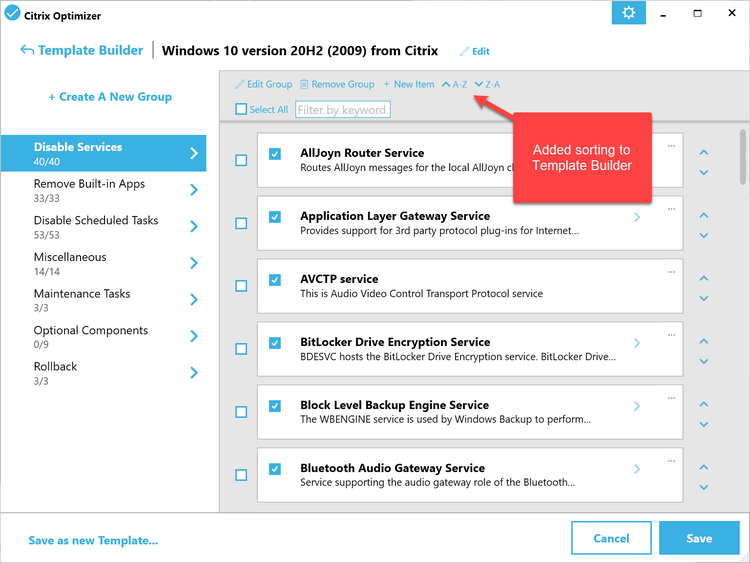This screenshot has height=563, width=750.
Task: Open ellipsis menu on BitLocker Drive Encryption
Action: click(x=672, y=335)
